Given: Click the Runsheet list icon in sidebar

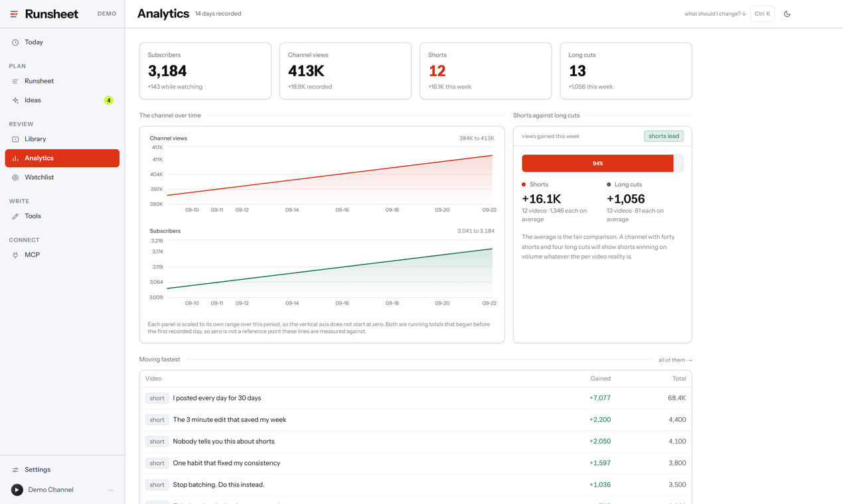Looking at the screenshot, I should point(15,81).
